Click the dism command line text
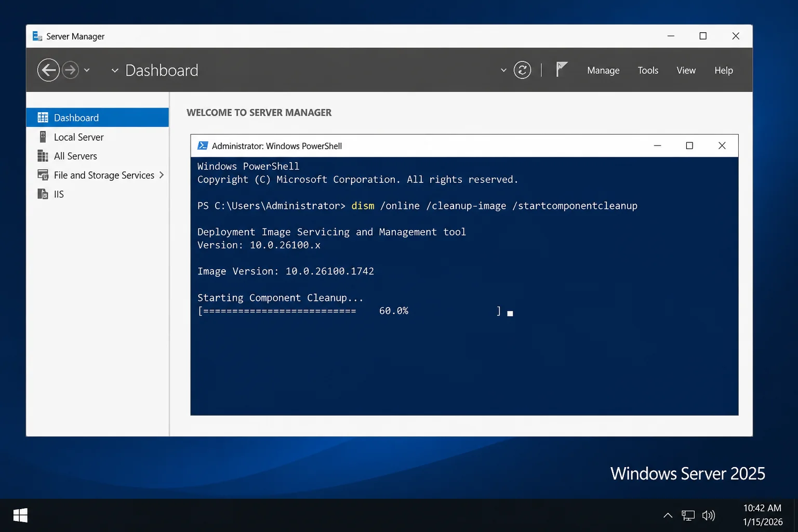Screen dimensions: 798x532 pos(494,206)
